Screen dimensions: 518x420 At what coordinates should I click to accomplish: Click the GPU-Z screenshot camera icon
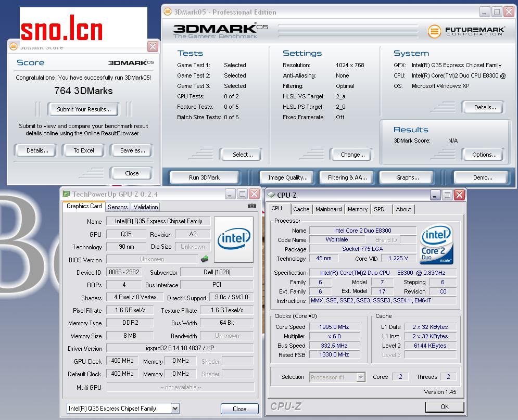click(x=252, y=206)
